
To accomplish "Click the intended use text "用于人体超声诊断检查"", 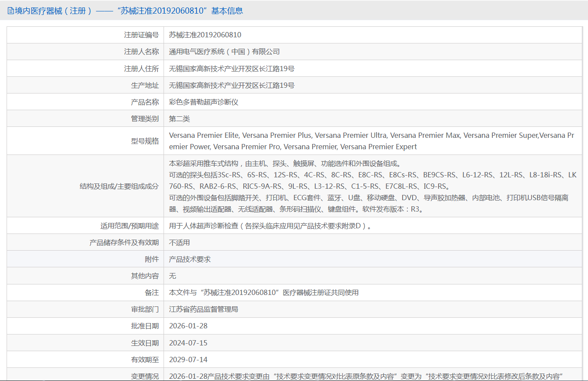I will [x=270, y=226].
